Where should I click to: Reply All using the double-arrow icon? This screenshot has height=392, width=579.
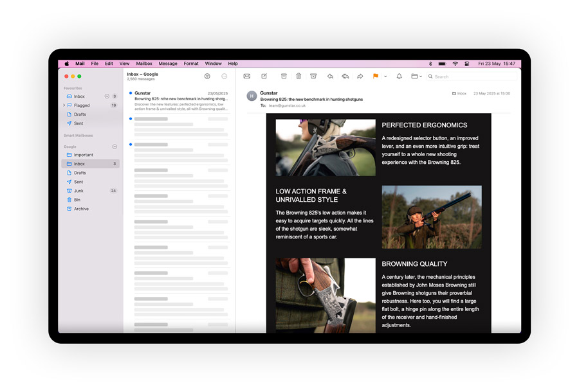tap(345, 76)
